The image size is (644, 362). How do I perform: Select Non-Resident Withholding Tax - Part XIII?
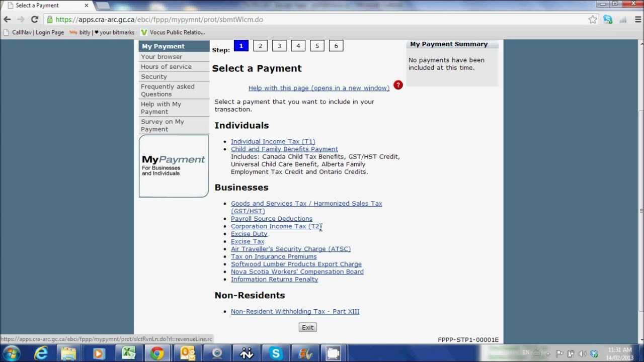coord(295,312)
